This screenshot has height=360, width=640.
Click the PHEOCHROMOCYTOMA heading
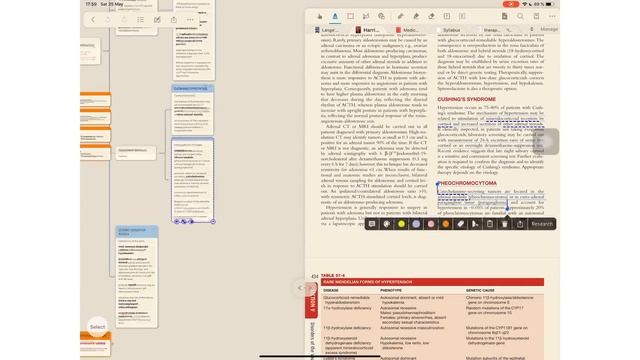(x=467, y=183)
